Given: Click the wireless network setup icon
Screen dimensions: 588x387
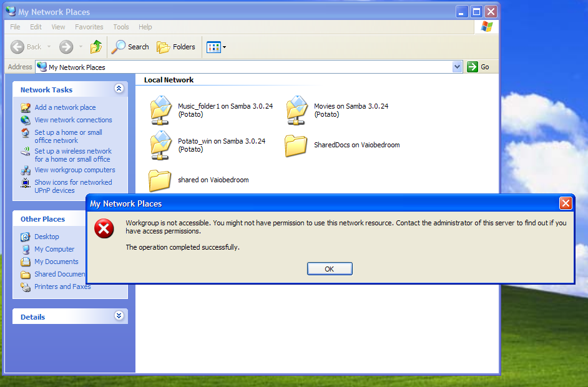Looking at the screenshot, I should click(26, 152).
